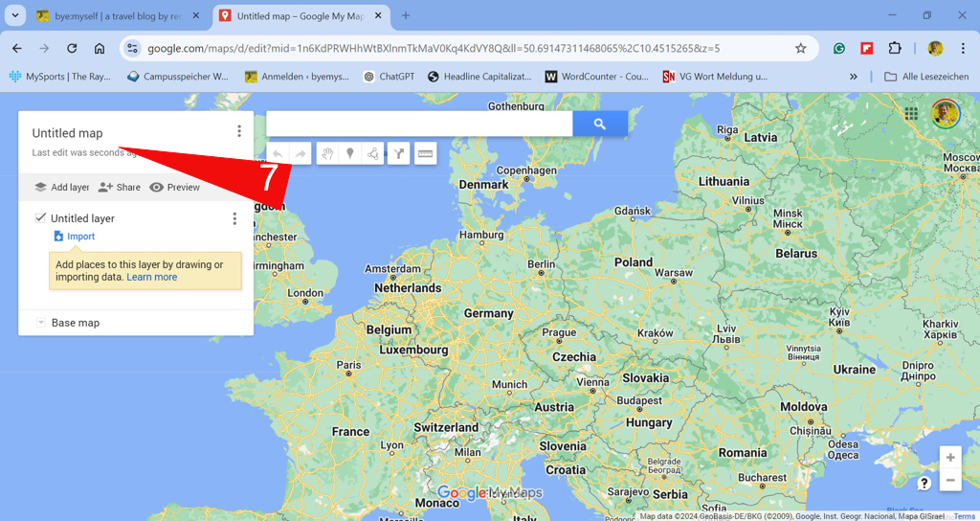
Task: Close the Untitled map tab
Action: (377, 16)
